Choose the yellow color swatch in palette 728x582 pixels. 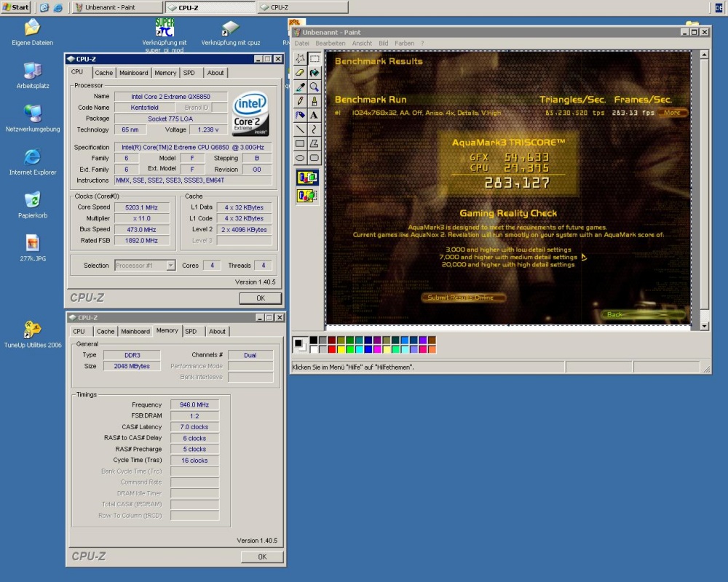341,349
